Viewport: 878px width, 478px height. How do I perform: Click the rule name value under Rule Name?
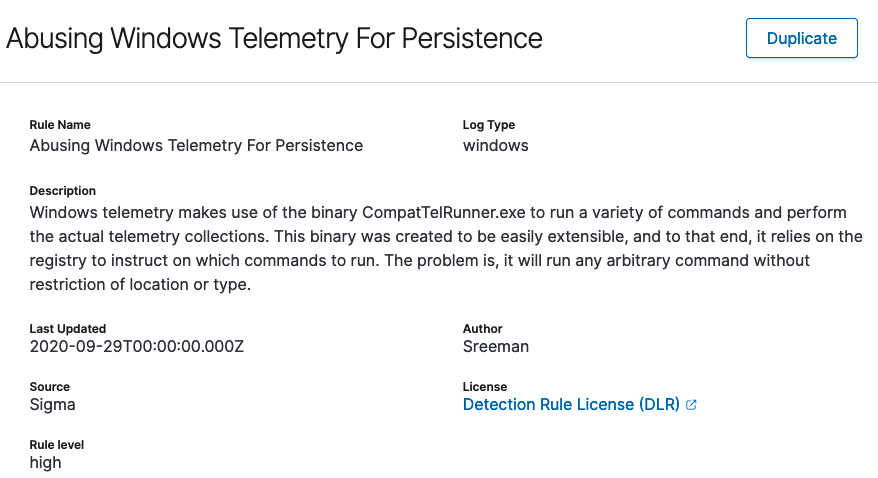196,146
